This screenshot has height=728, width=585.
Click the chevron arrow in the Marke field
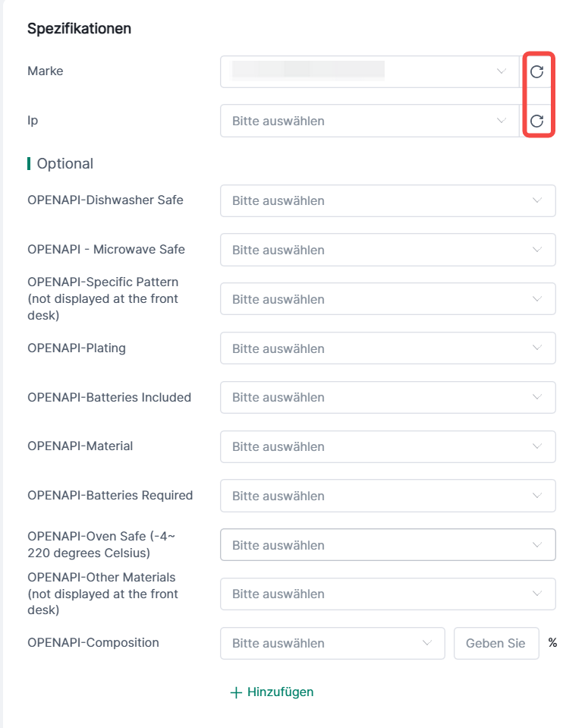pyautogui.click(x=501, y=72)
